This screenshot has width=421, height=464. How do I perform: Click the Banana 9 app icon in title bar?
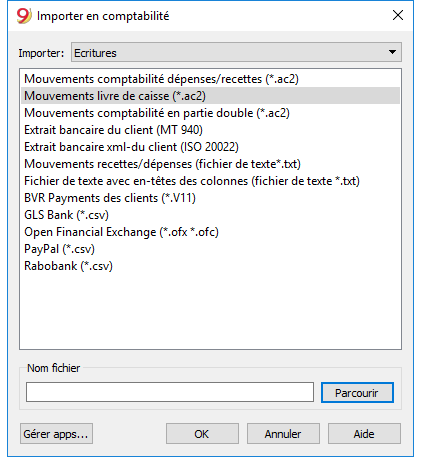(24, 16)
